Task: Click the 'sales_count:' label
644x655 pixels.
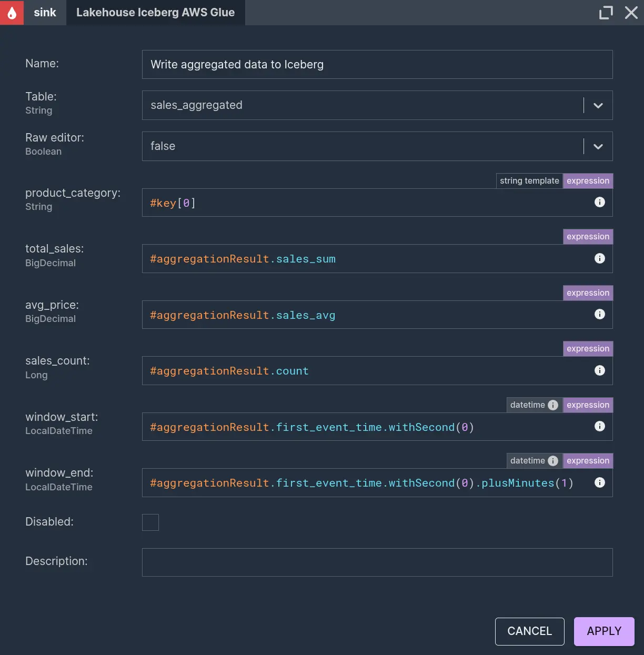Action: pos(58,361)
